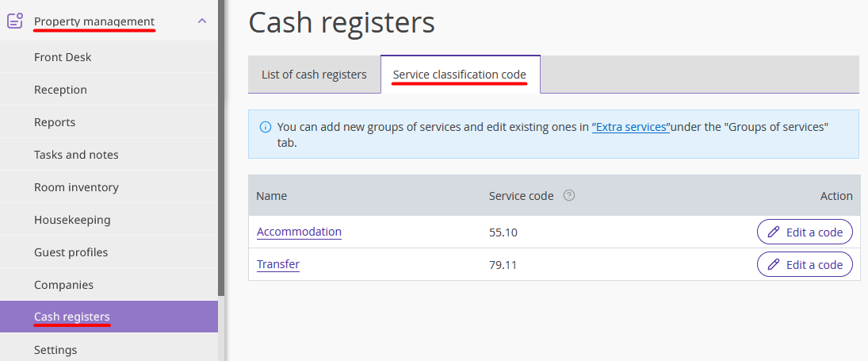
Task: Click the blue info circle icon
Action: pos(266,127)
